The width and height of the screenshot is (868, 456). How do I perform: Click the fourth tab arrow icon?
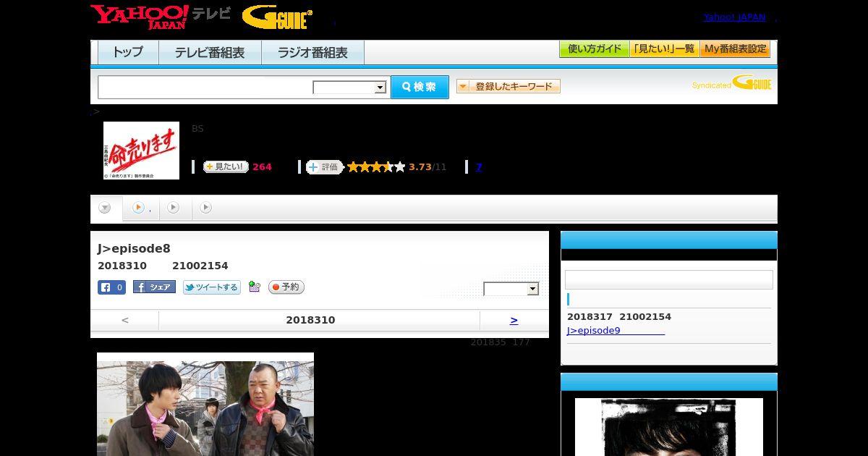205,208
